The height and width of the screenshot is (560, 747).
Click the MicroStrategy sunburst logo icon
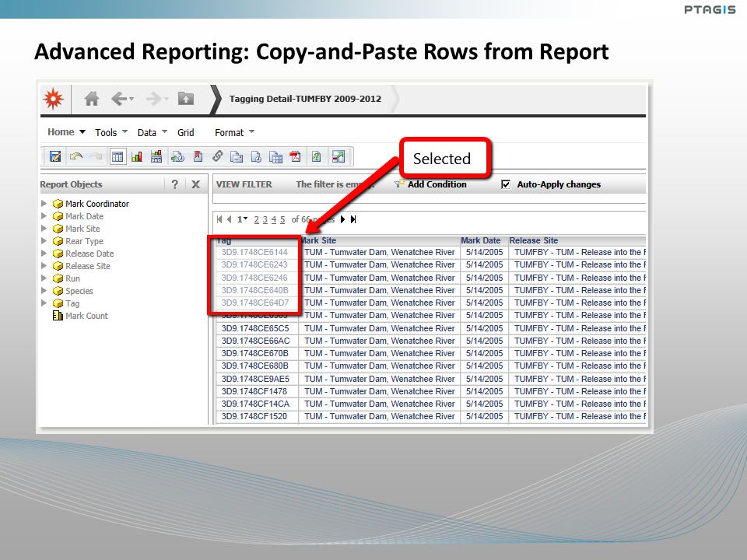[x=54, y=99]
